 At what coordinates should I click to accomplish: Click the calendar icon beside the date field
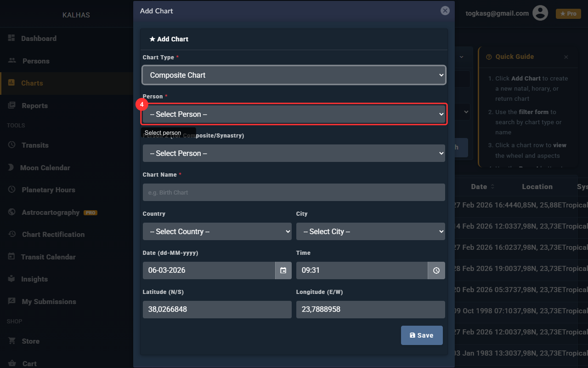pyautogui.click(x=283, y=270)
